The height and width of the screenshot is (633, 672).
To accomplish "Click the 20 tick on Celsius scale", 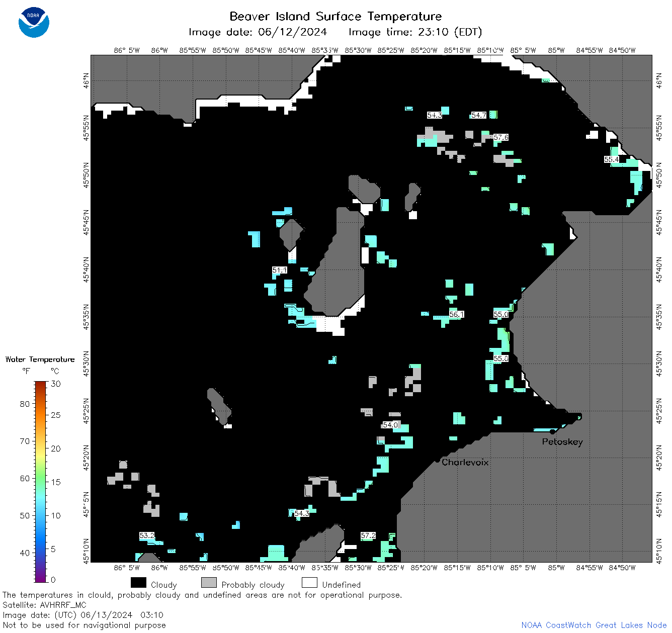I will point(56,448).
